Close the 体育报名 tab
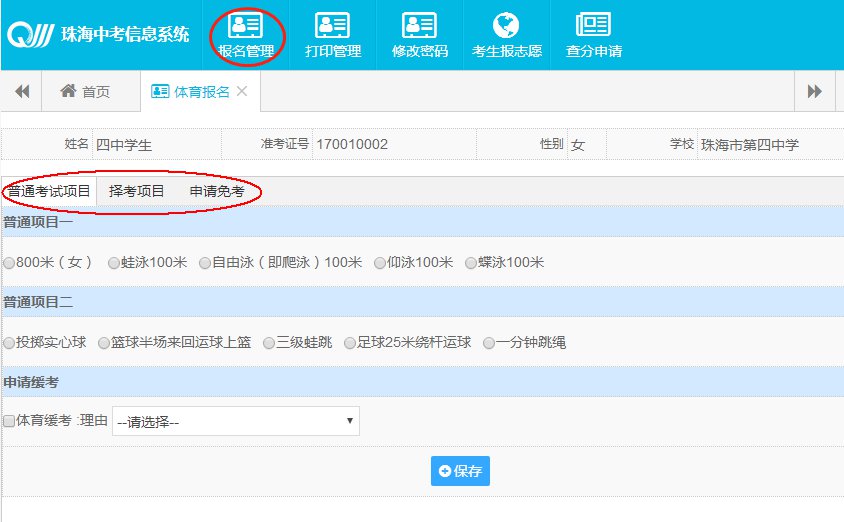This screenshot has height=522, width=844. point(242,92)
